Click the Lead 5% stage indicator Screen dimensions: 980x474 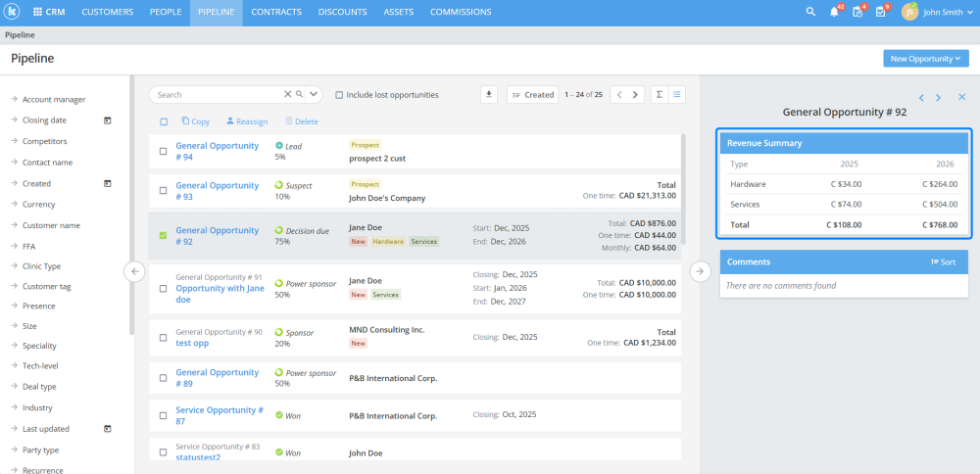278,146
